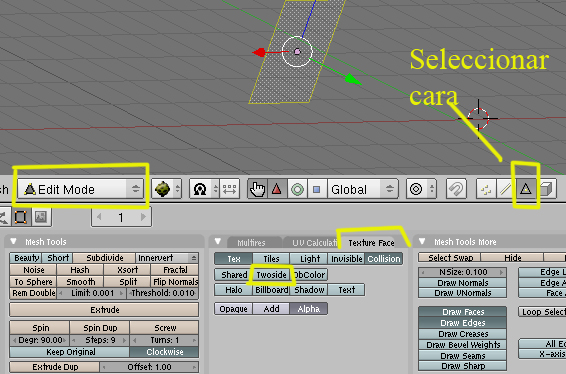This screenshot has height=374, width=566.
Task: Click the move object centers only icon
Action: click(x=230, y=189)
